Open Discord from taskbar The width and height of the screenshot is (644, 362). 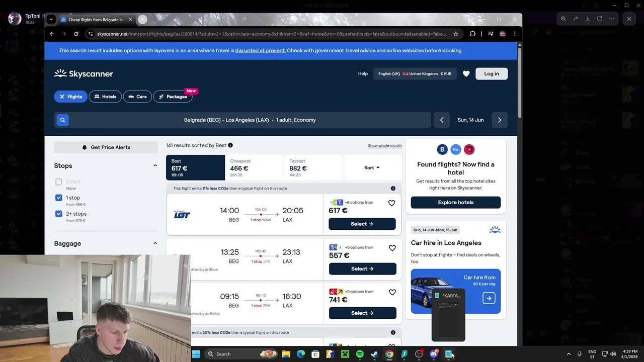point(434,354)
